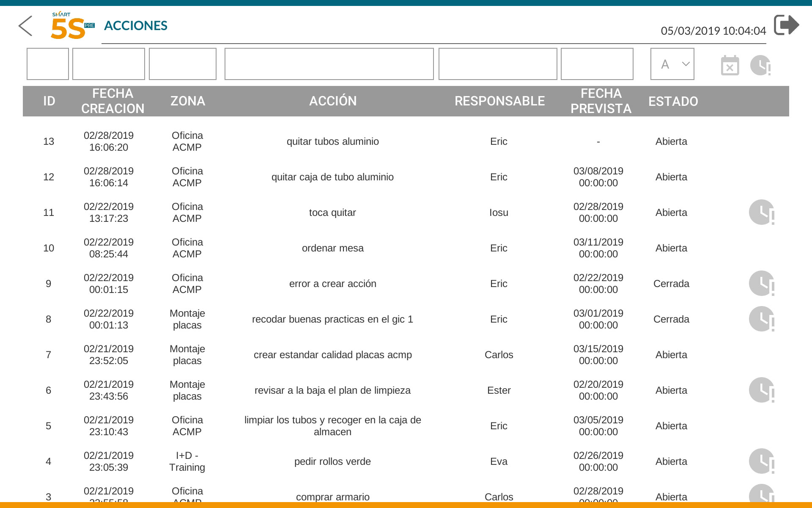Click the calendar clear-date filter icon

[730, 66]
